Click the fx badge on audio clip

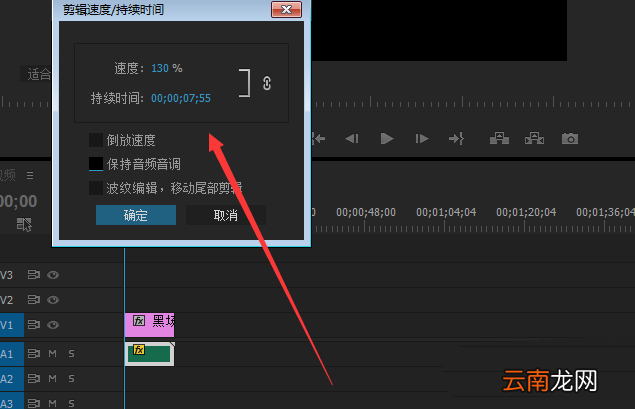(139, 349)
